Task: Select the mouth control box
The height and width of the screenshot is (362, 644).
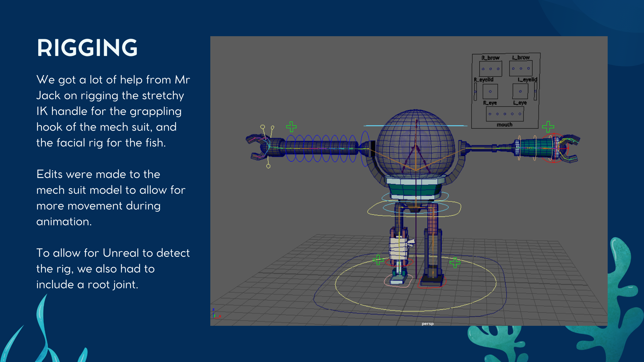Action: pyautogui.click(x=505, y=114)
